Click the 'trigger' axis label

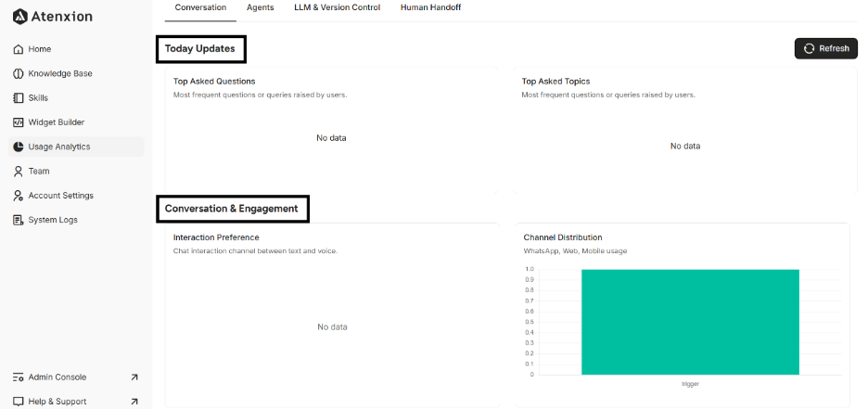[x=690, y=384]
